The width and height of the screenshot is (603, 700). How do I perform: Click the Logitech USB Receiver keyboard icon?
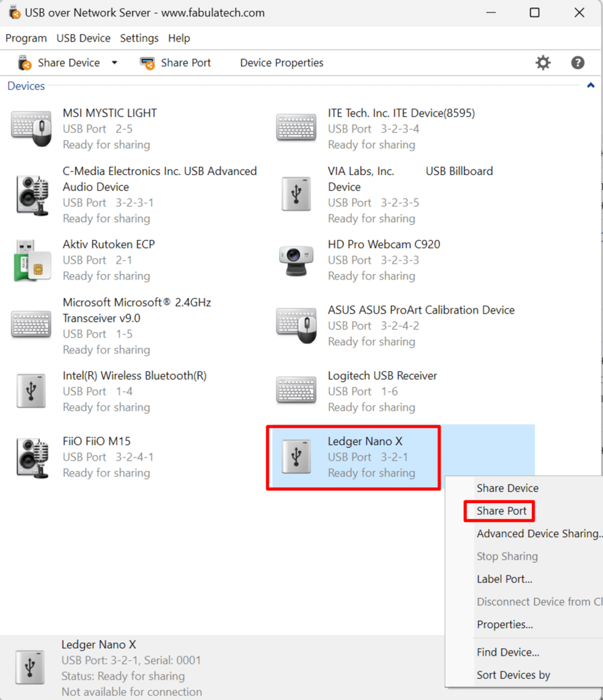(296, 390)
